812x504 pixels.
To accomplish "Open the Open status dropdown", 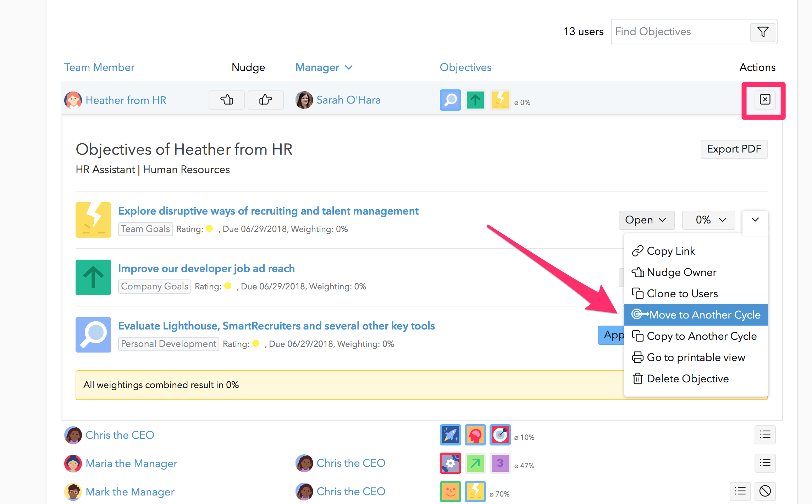I will (x=646, y=220).
